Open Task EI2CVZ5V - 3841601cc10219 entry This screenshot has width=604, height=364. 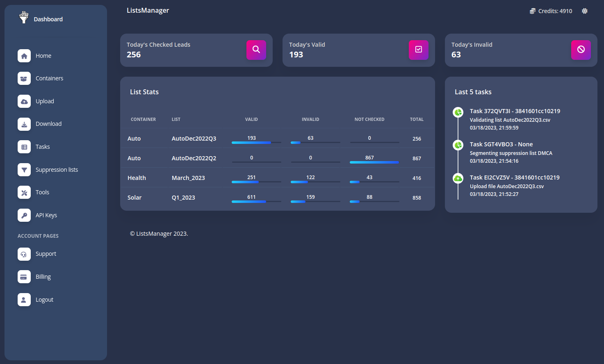tap(515, 177)
